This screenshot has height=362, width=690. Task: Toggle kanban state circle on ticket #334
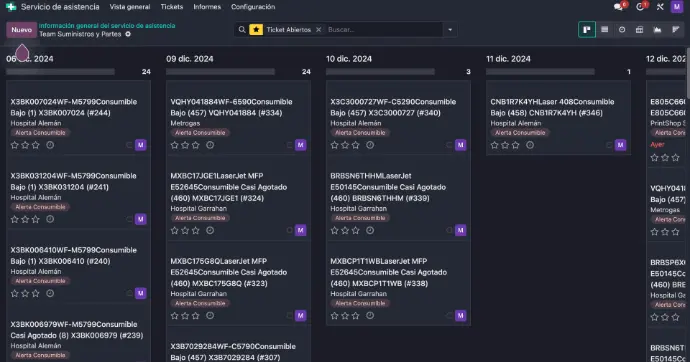289,145
